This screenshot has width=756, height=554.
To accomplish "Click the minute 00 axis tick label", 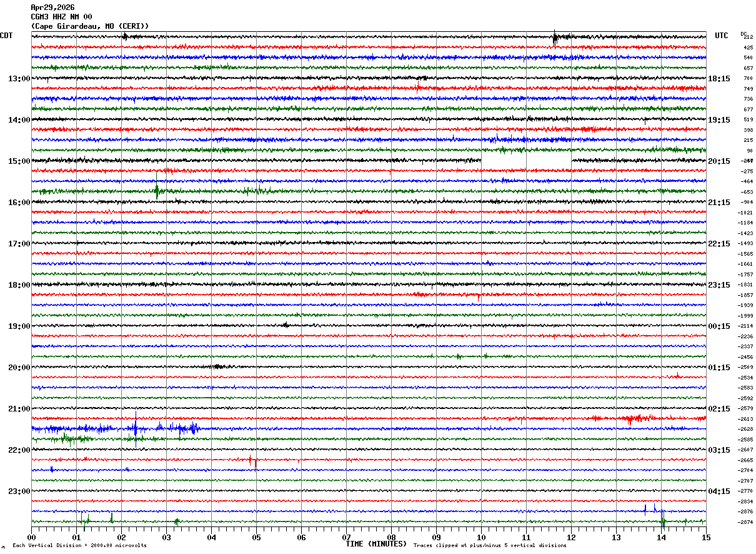I will [32, 537].
